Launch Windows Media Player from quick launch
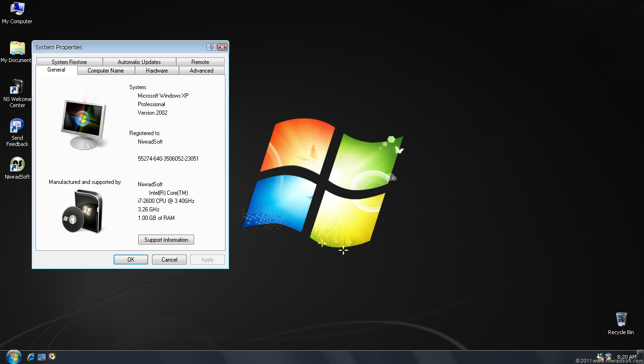Viewport: 644px width, 364px height. click(52, 356)
